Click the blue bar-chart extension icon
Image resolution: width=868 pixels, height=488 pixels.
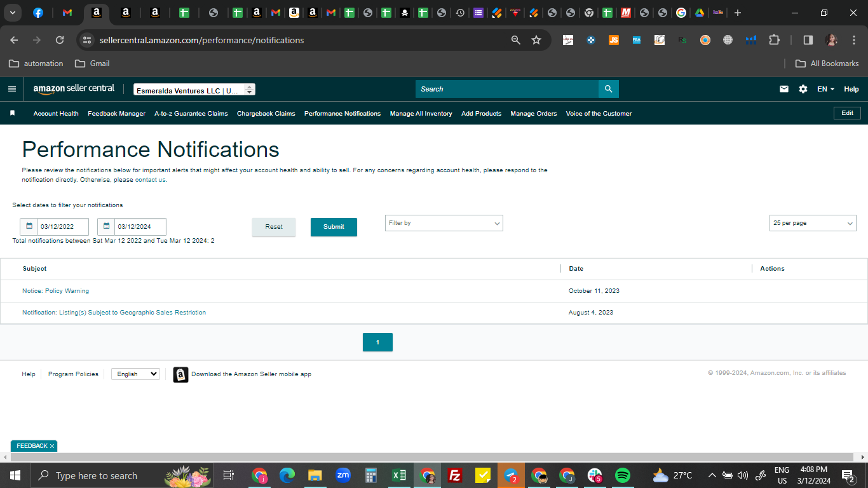click(751, 40)
